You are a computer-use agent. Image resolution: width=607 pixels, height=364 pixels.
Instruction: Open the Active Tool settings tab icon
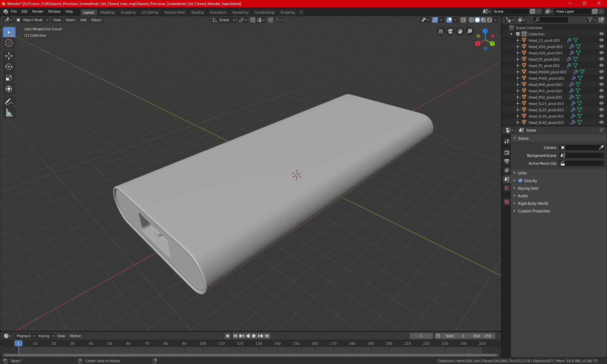click(507, 141)
